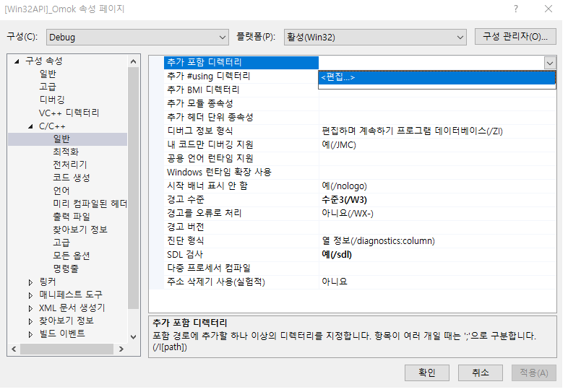Select the VC++ 디렉터리 tree item
This screenshot has height=392, width=568.
pos(69,113)
